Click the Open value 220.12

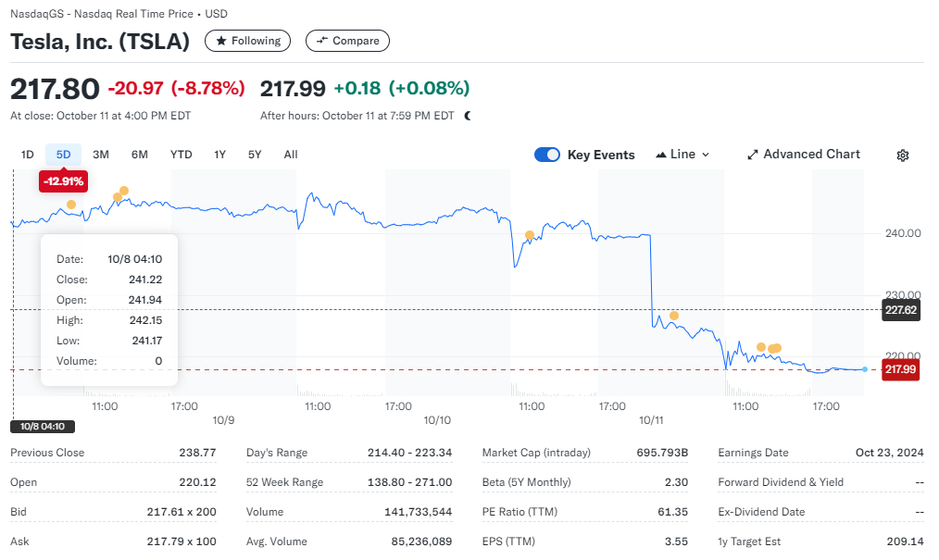(x=197, y=482)
